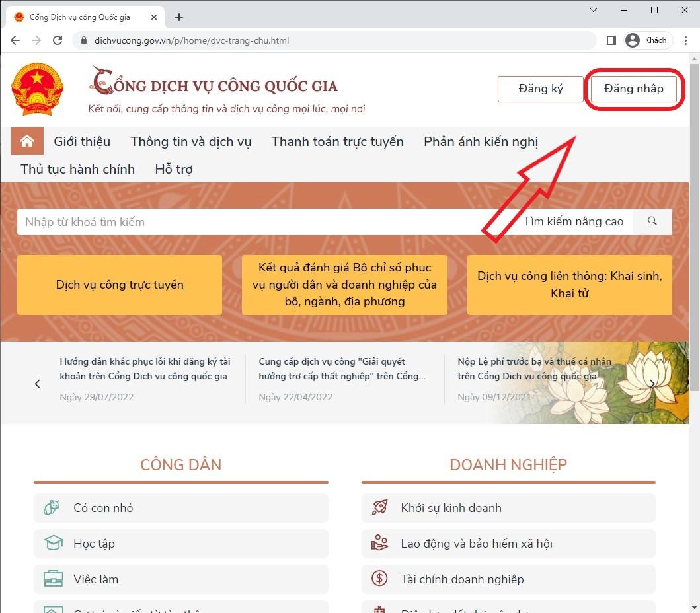Open Giới thiệu menu
This screenshot has height=613, width=700.
(x=82, y=141)
